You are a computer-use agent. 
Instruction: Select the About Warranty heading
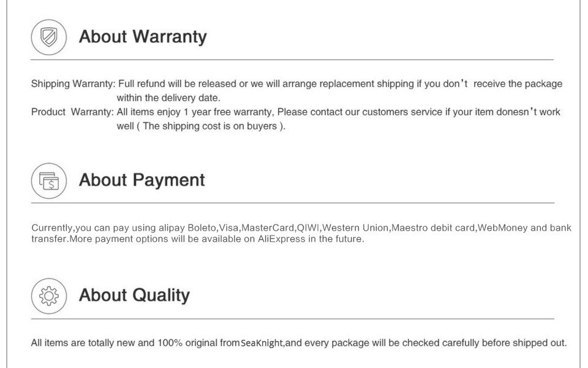point(143,37)
